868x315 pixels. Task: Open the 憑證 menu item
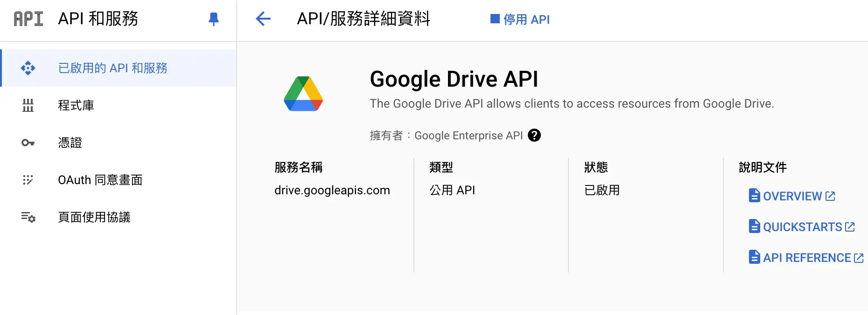(118, 143)
